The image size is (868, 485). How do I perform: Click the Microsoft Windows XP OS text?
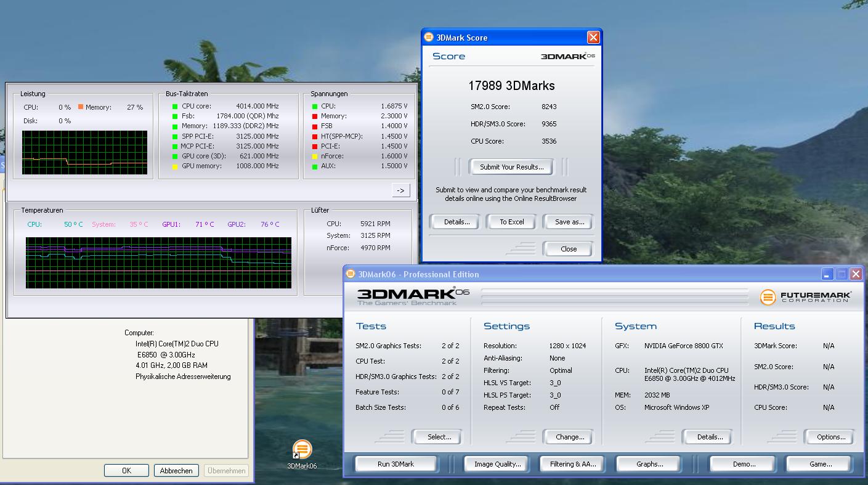pos(676,408)
